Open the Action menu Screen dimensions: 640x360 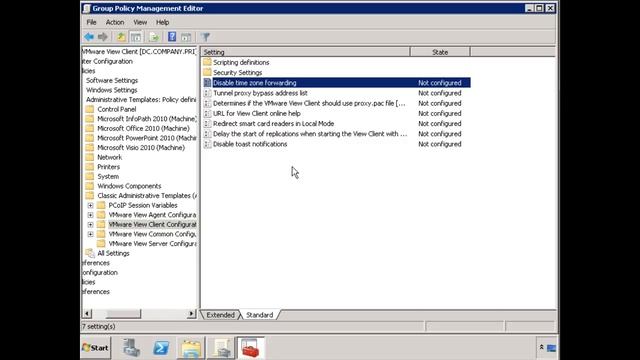(x=115, y=22)
